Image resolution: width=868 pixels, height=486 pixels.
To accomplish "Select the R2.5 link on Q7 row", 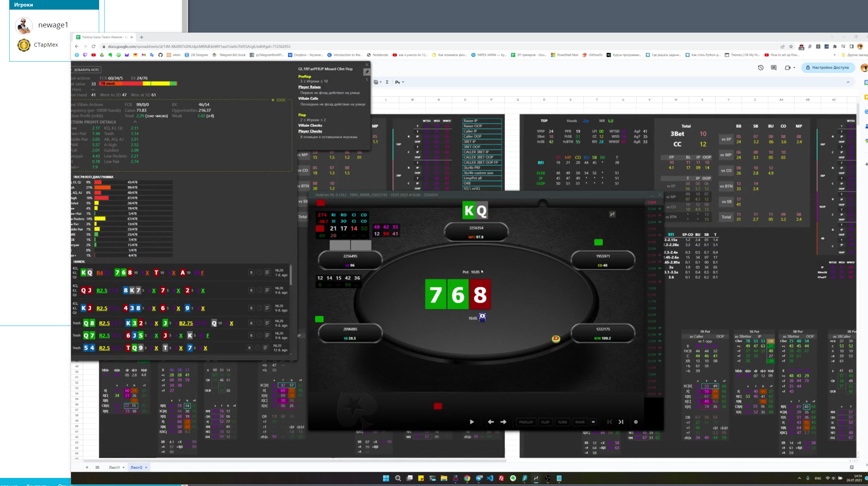I will click(x=104, y=336).
